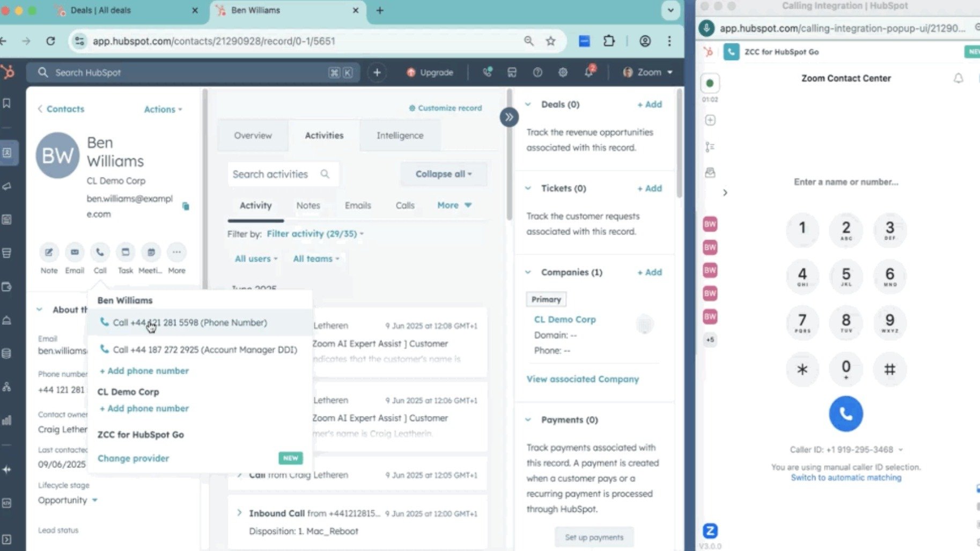This screenshot has height=551, width=980.
Task: Toggle the green agent status indicator
Action: [x=710, y=84]
